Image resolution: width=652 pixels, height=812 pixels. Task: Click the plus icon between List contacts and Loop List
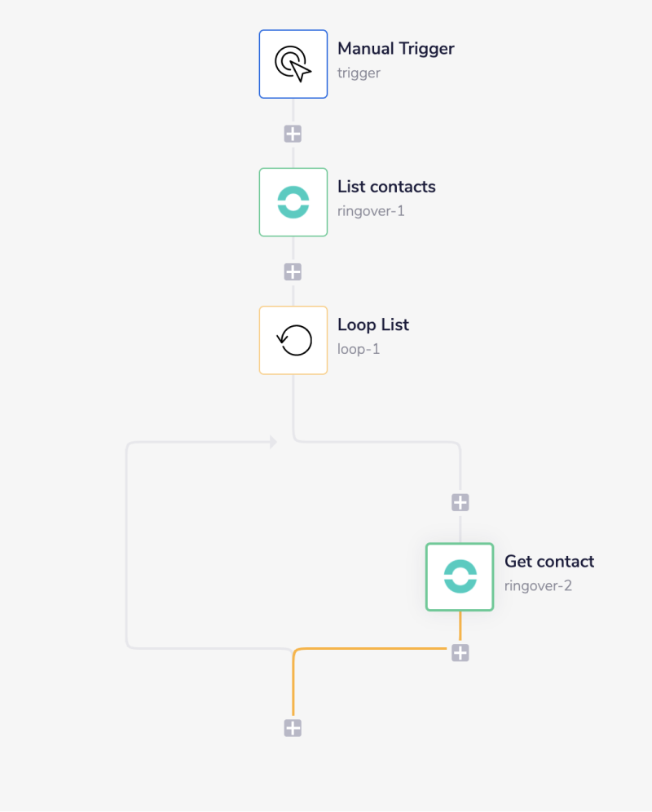pos(293,271)
